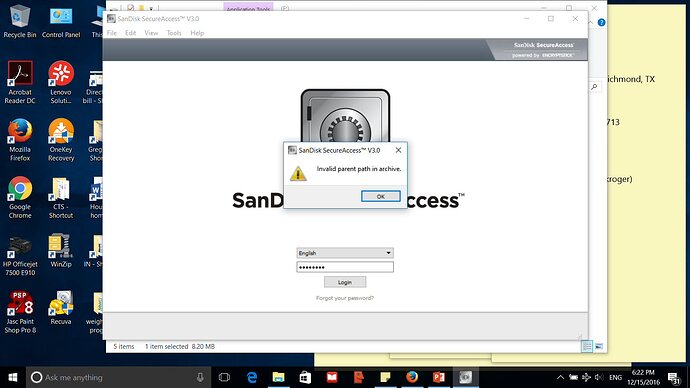Open the Action Center notifications icon
Viewport: 690px width, 388px height.
click(674, 377)
